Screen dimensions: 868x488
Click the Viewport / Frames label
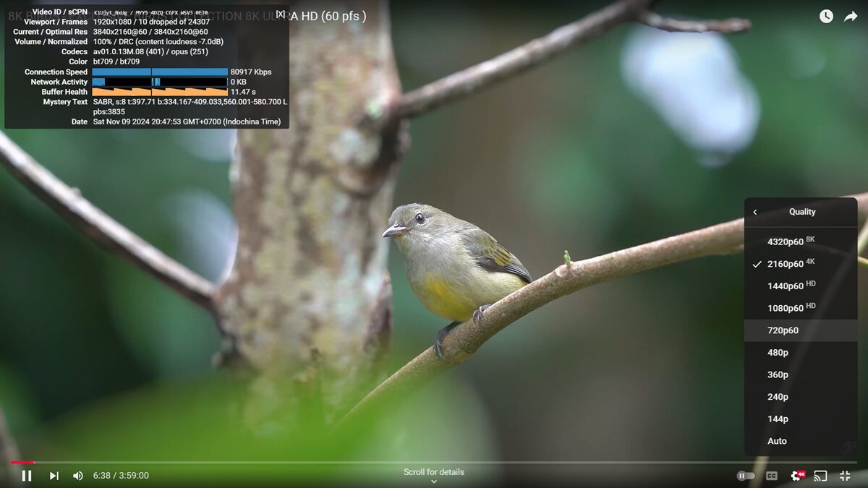[56, 22]
